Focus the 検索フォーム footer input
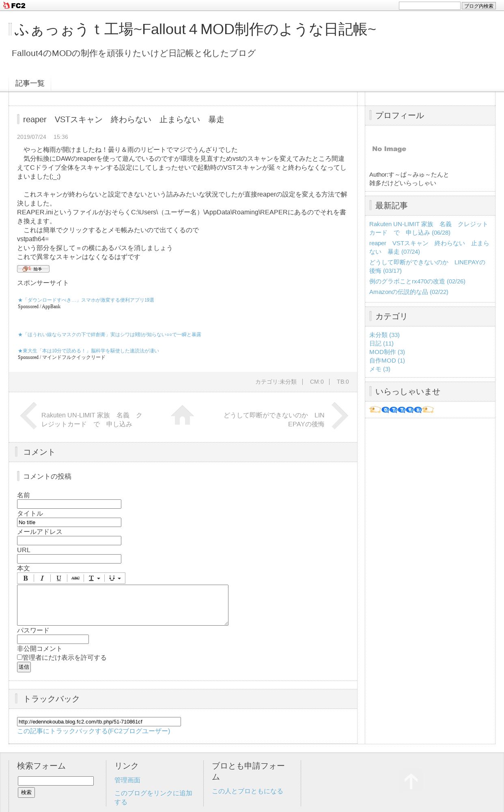This screenshot has width=504, height=812. [x=56, y=781]
